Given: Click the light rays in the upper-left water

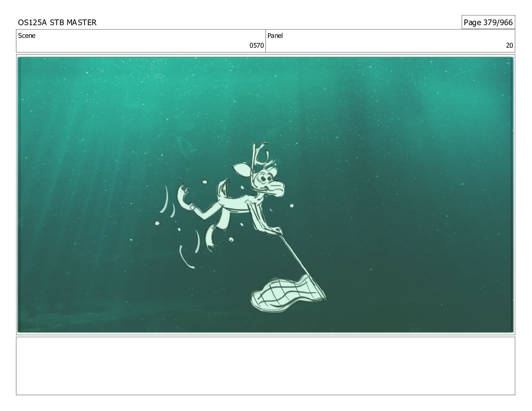Looking at the screenshot, I should [x=67, y=118].
